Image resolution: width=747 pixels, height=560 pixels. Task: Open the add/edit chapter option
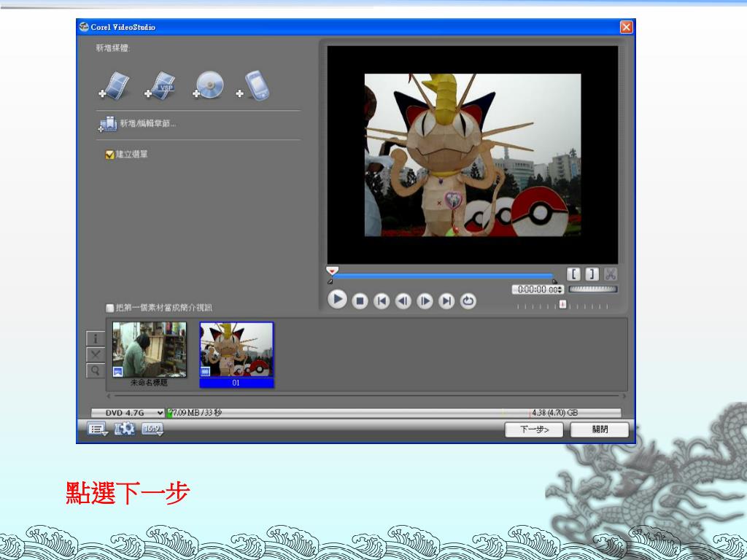(137, 124)
